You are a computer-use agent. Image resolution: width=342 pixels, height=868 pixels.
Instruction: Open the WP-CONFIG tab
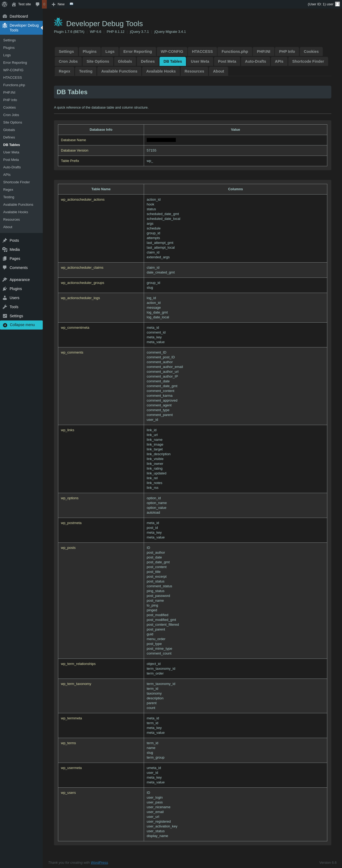point(172,51)
